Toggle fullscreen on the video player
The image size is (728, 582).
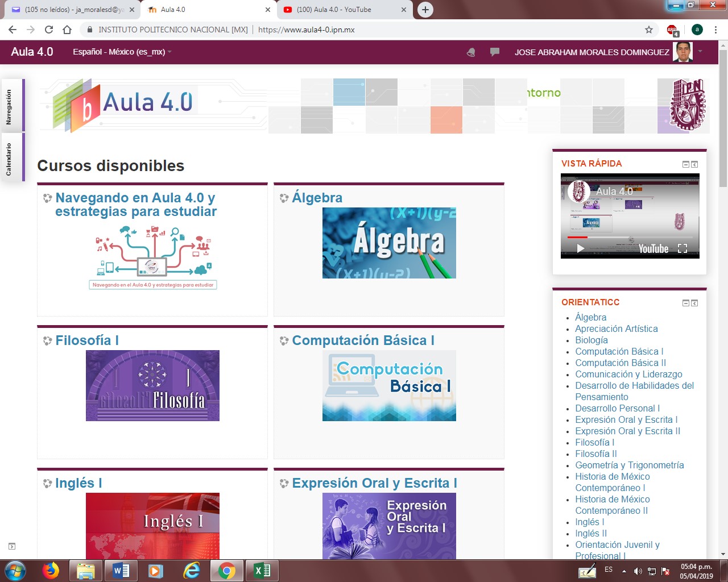click(682, 248)
